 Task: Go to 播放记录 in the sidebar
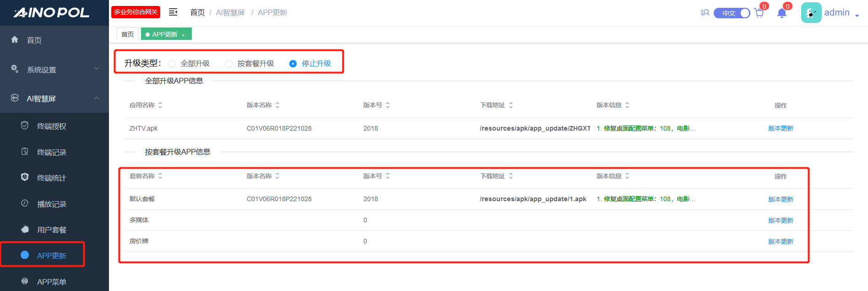51,204
